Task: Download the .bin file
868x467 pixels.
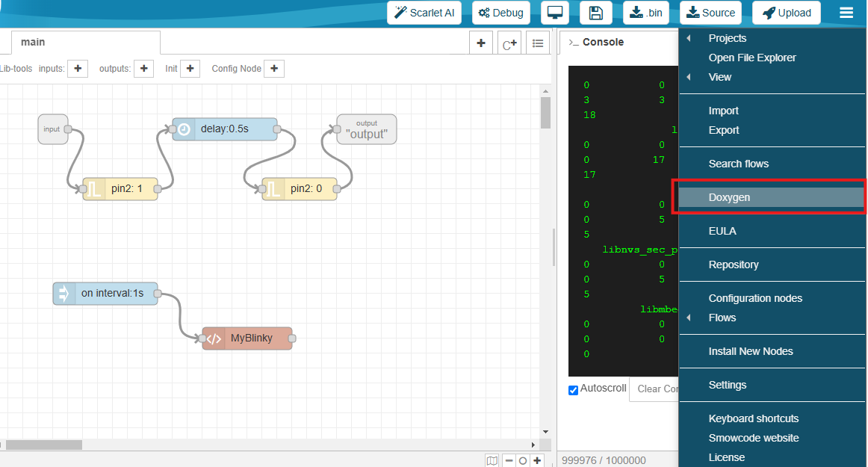Action: click(646, 13)
